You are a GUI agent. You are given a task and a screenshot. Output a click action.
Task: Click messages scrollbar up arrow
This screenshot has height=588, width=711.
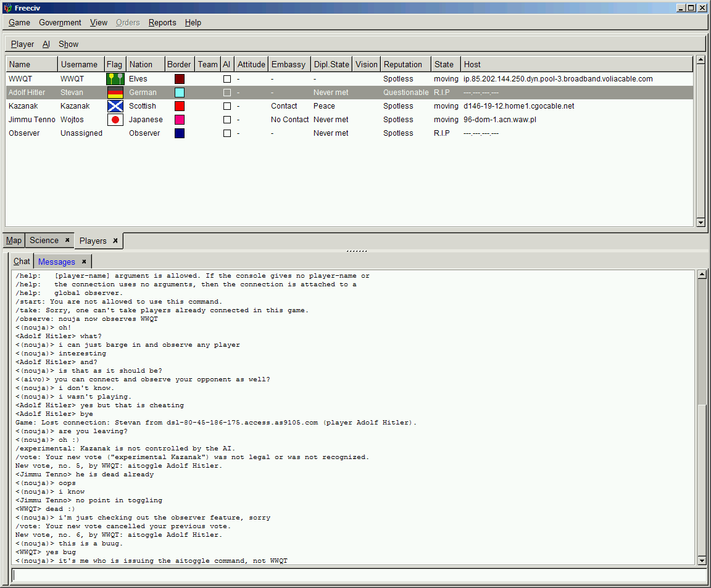click(702, 275)
